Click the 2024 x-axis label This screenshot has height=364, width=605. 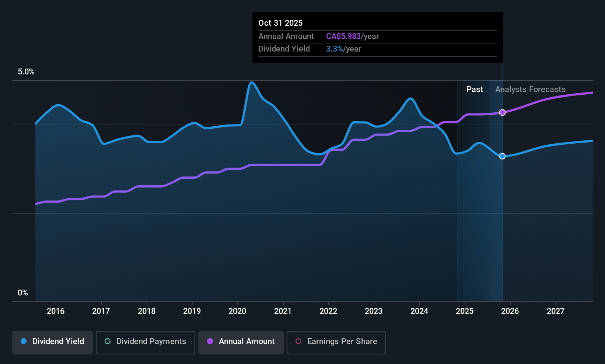click(419, 311)
